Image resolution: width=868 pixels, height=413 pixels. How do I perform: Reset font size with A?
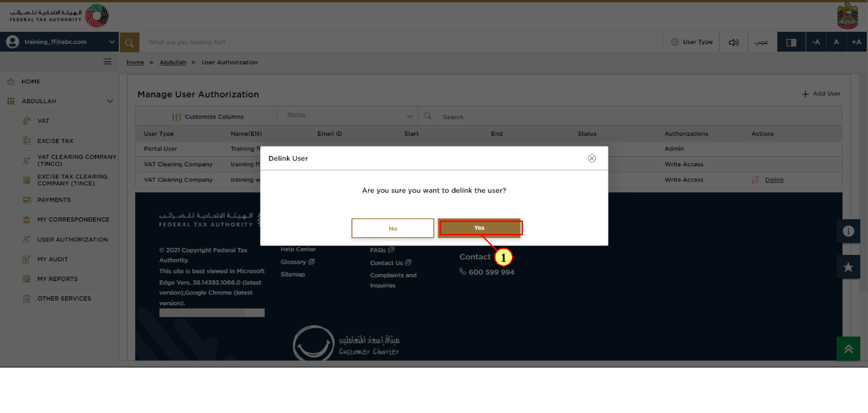pyautogui.click(x=836, y=42)
